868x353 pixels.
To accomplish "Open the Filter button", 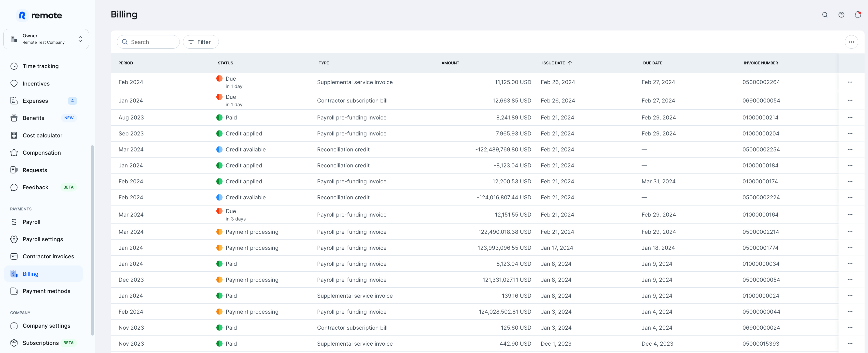I will pos(200,42).
